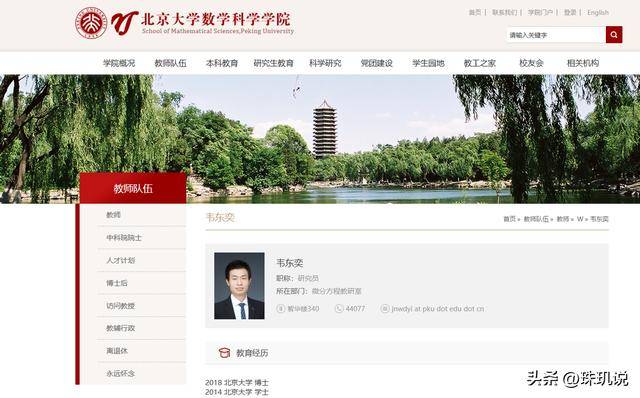Image resolution: width=640 pixels, height=398 pixels.
Task: Click the red 教师队伍 sidebar header
Action: click(133, 188)
